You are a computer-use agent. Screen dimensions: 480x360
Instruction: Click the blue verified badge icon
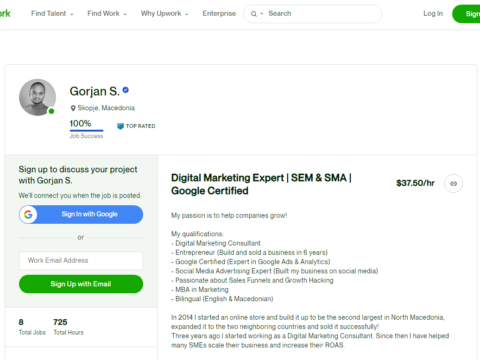(126, 90)
